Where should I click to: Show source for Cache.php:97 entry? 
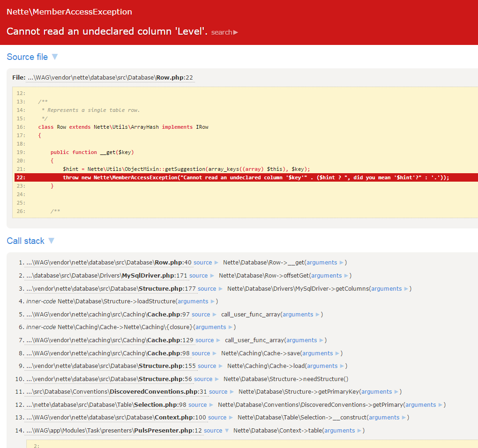(x=201, y=315)
